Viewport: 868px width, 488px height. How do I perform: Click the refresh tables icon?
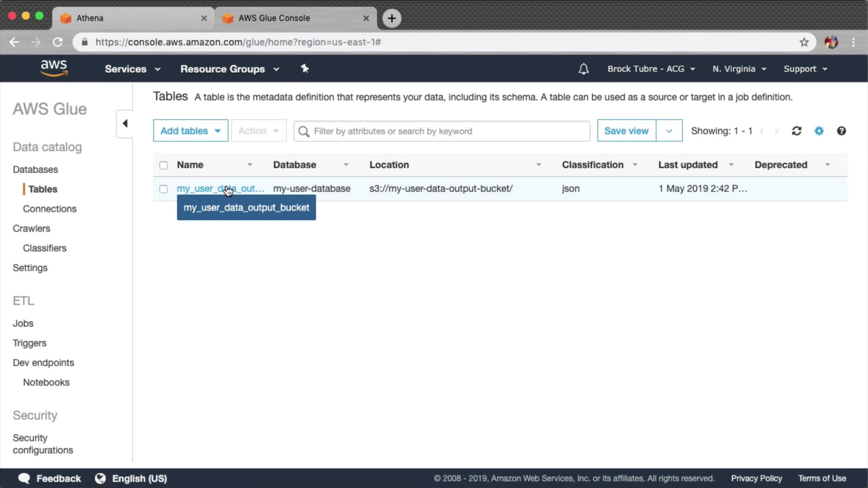(x=797, y=131)
